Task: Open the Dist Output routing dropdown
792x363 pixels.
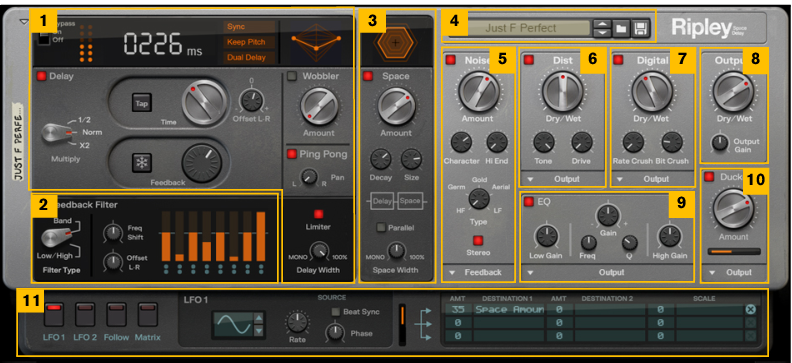Action: click(x=562, y=179)
